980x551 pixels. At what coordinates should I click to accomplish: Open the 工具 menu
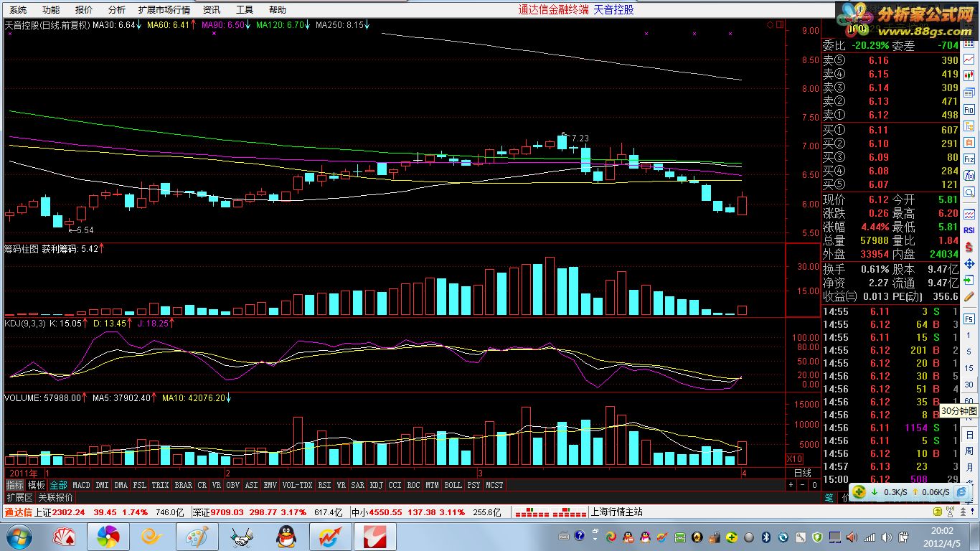click(x=245, y=10)
